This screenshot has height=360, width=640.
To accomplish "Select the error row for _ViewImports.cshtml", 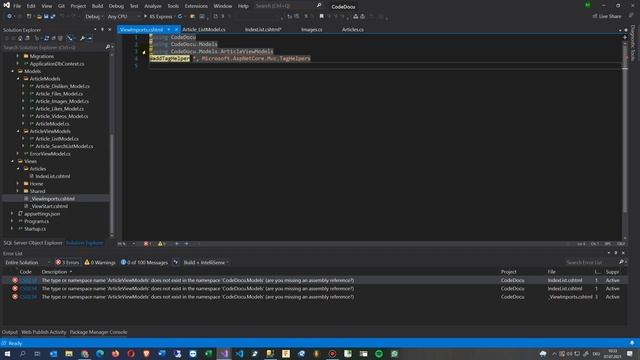I will pos(314,297).
